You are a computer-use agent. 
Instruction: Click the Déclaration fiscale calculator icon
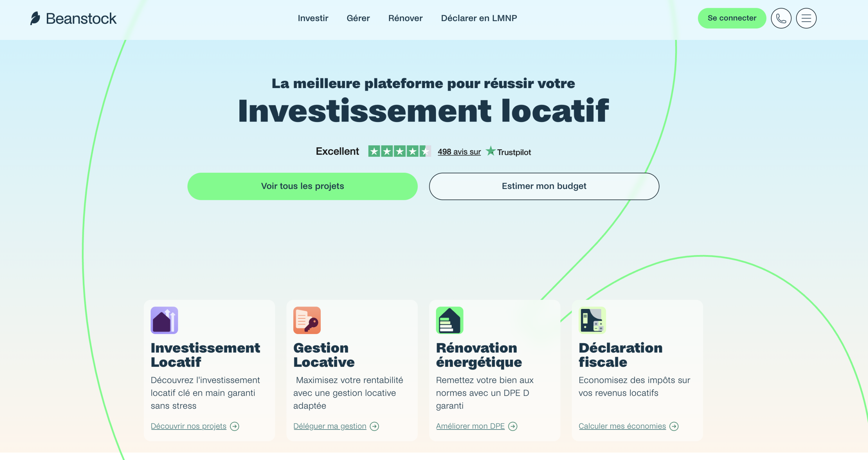click(x=592, y=320)
